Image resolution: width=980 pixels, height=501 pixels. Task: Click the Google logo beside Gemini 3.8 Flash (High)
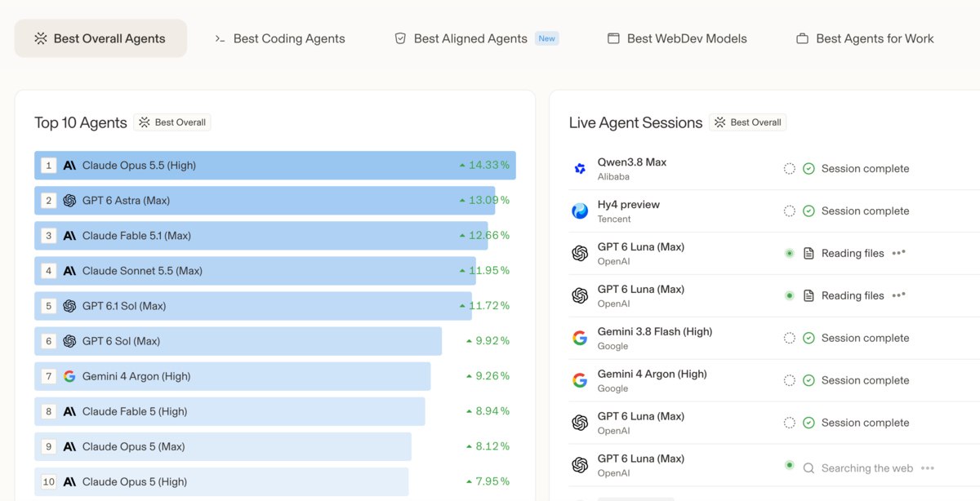point(580,338)
